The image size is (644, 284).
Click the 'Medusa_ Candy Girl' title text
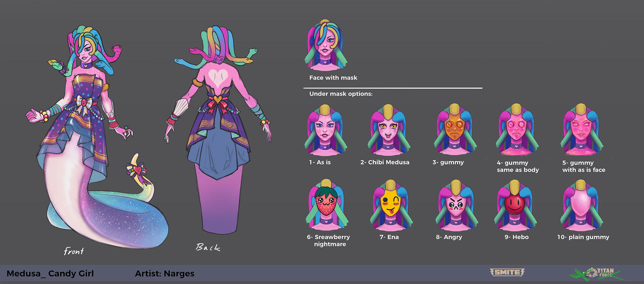(x=50, y=274)
